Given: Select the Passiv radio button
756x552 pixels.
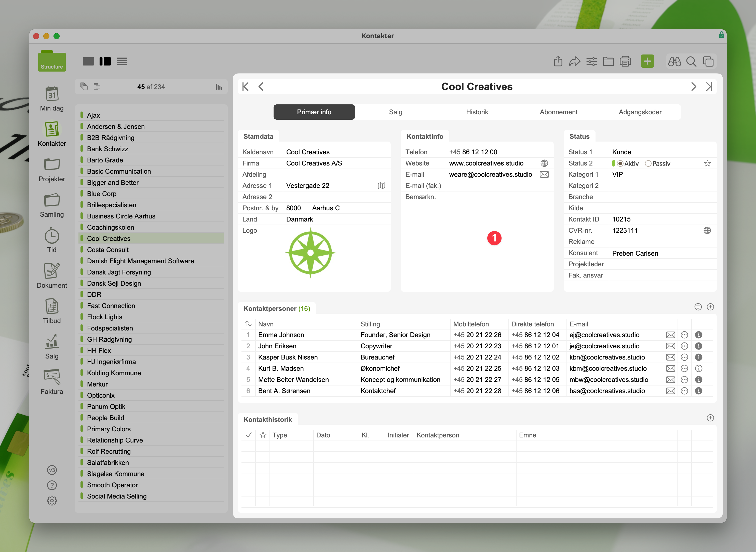Looking at the screenshot, I should click(648, 164).
